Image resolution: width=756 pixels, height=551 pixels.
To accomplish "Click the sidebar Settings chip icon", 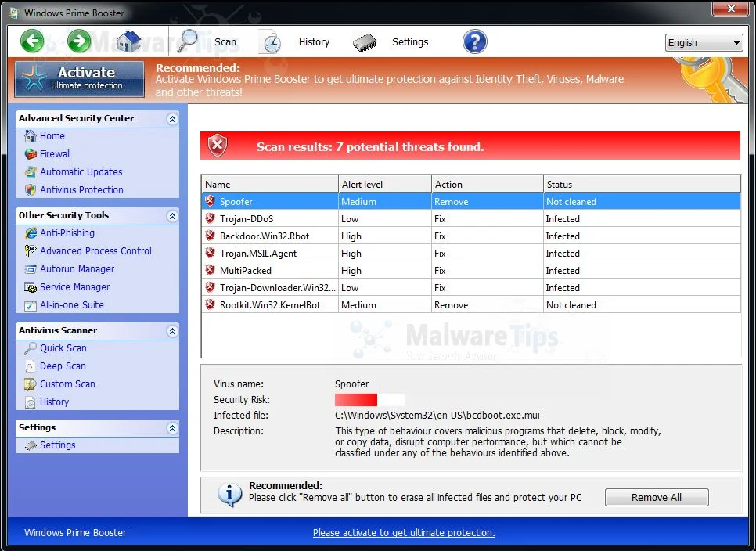I will click(x=31, y=445).
